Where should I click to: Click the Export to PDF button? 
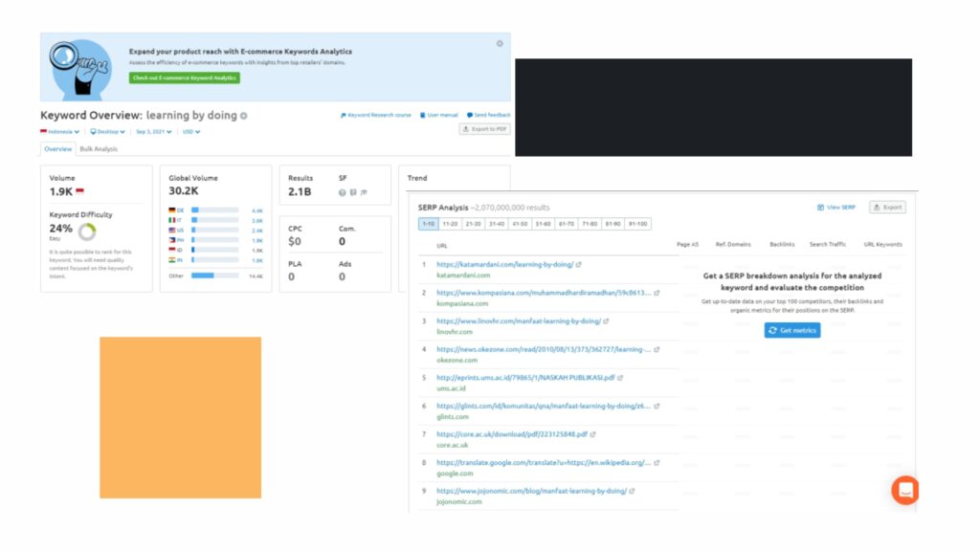point(484,128)
